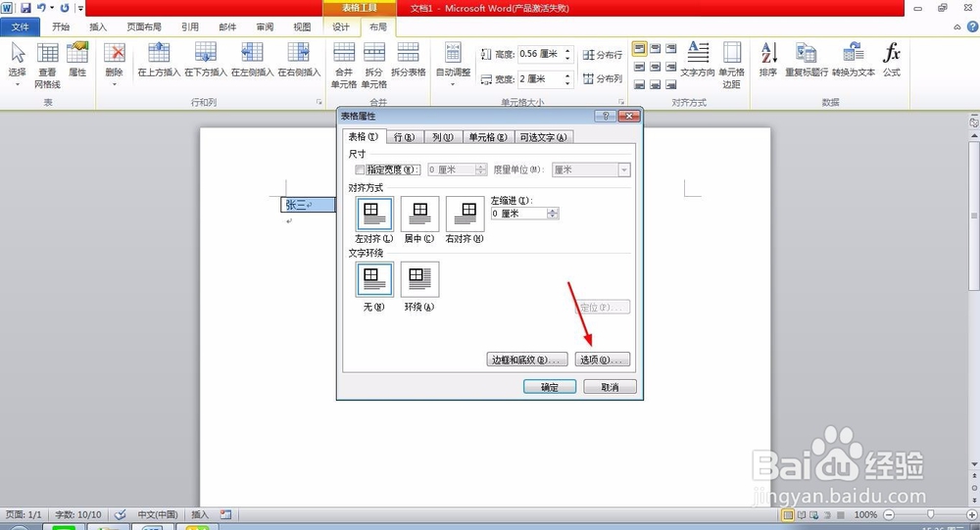Click the Options (选项) button
The height and width of the screenshot is (530, 980).
[x=603, y=360]
